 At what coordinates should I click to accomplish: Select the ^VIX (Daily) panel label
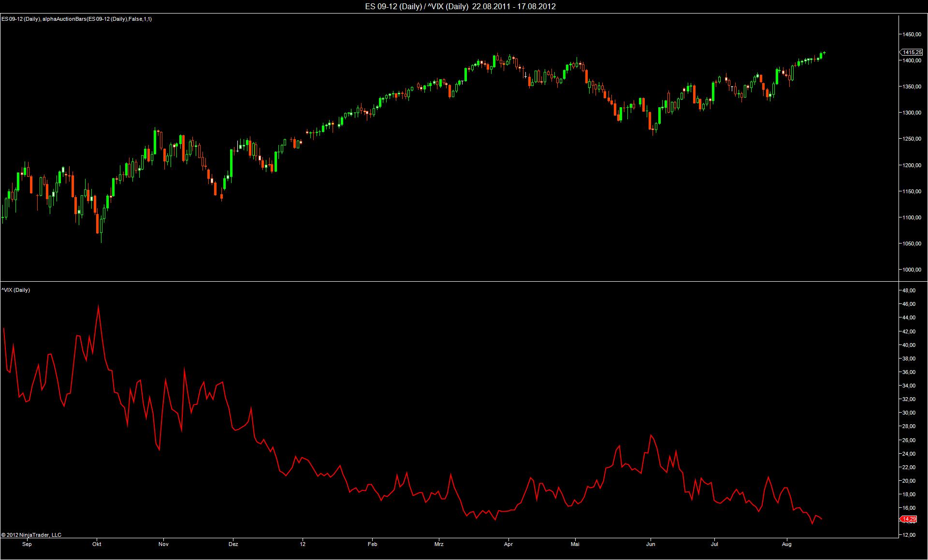click(x=15, y=290)
